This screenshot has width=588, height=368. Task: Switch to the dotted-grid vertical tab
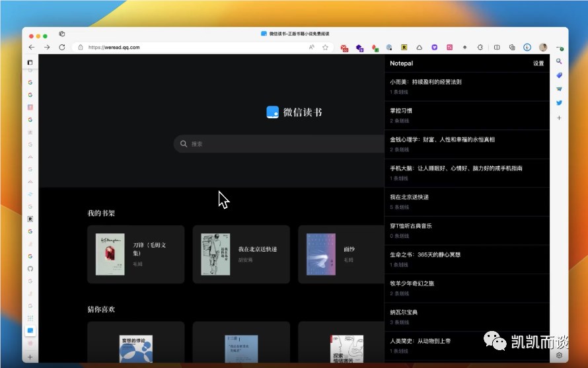[x=30, y=318]
